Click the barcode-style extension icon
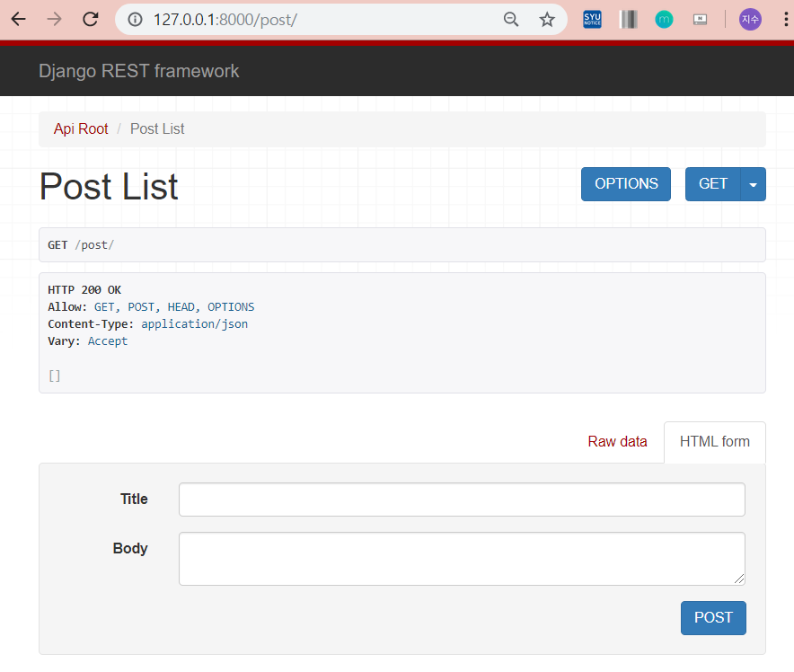This screenshot has height=672, width=794. [x=629, y=20]
